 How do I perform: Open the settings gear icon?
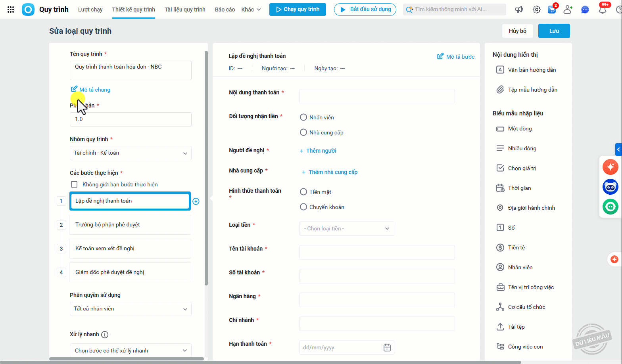tap(537, 10)
